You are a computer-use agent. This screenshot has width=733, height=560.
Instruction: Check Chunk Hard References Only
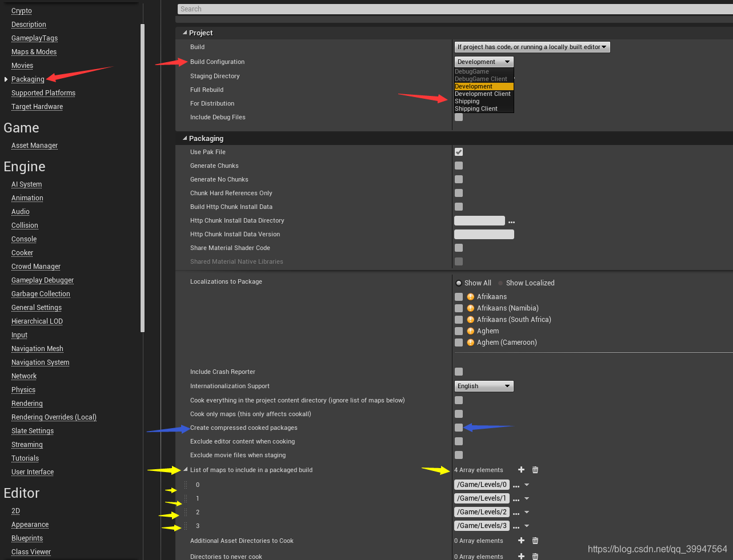(x=459, y=193)
